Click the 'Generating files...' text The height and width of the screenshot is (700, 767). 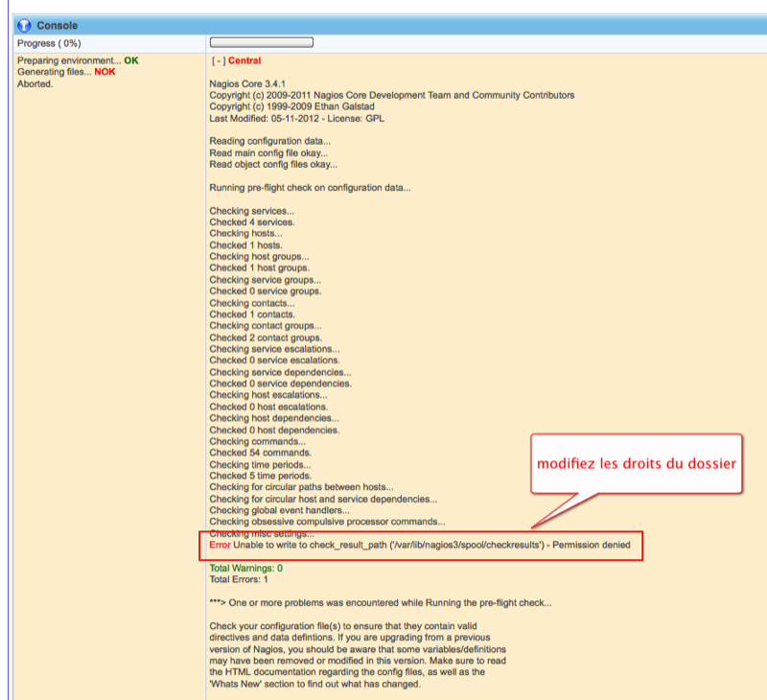pos(54,72)
